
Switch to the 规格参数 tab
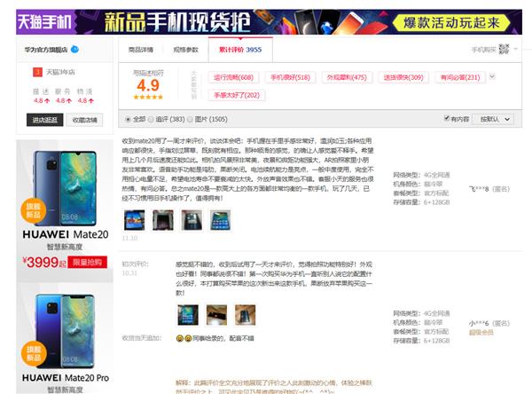pos(185,50)
